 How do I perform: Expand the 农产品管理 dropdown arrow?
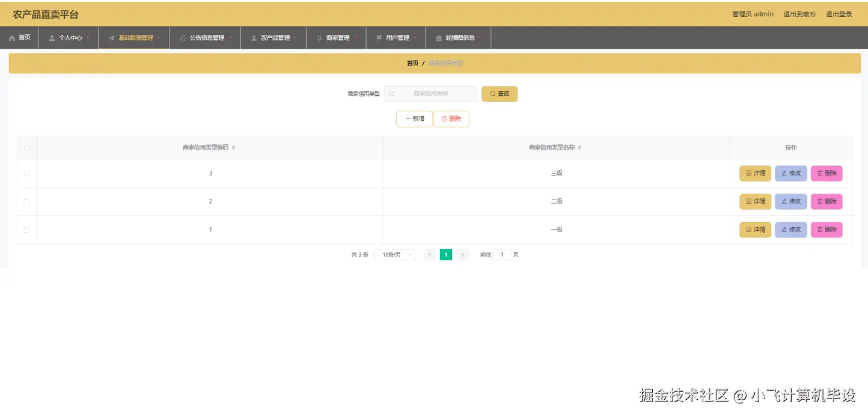click(295, 38)
